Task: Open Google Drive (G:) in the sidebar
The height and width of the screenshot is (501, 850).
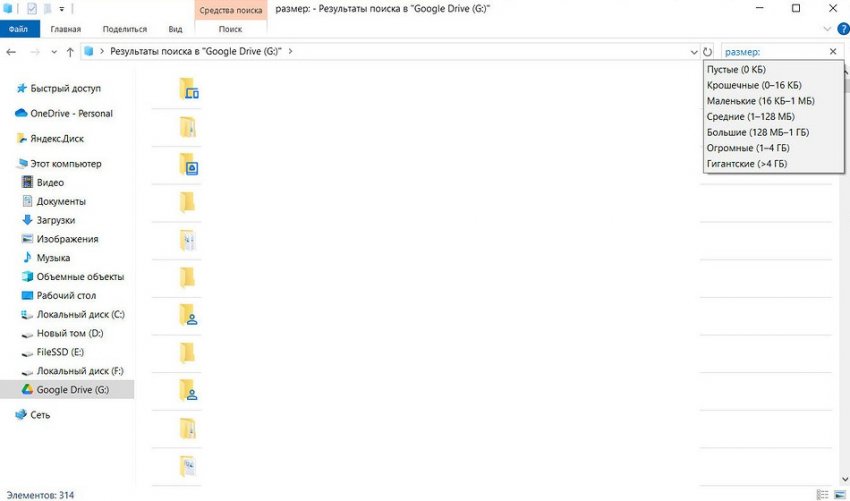Action: pyautogui.click(x=72, y=390)
